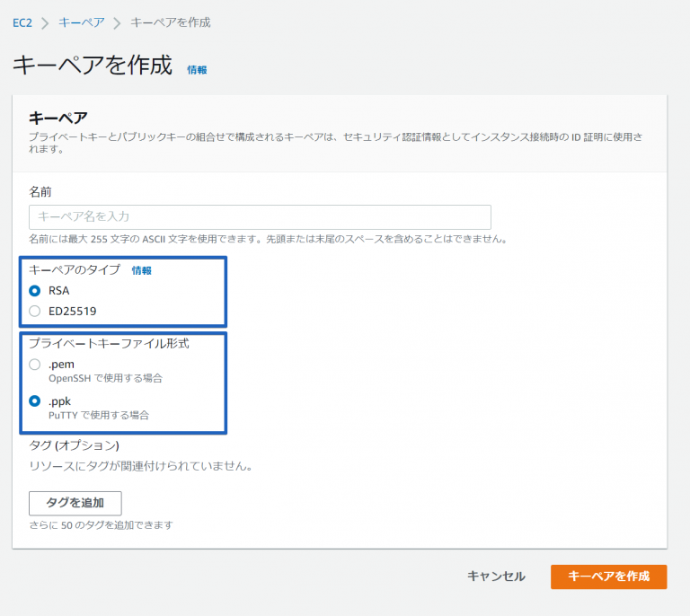Click the EC2 breadcrumb link

(22, 22)
